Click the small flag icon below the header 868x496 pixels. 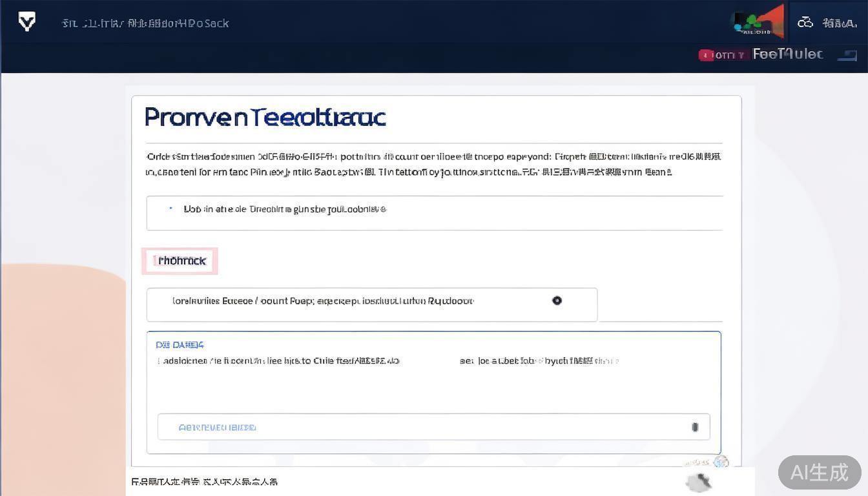[x=847, y=56]
